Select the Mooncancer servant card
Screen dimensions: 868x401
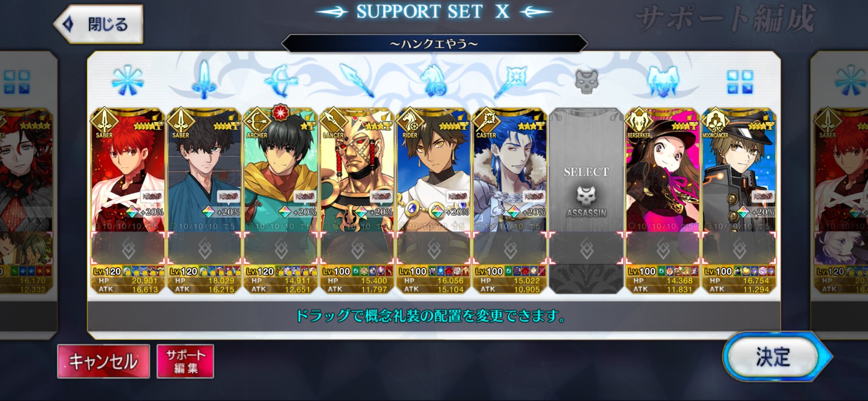(739, 169)
